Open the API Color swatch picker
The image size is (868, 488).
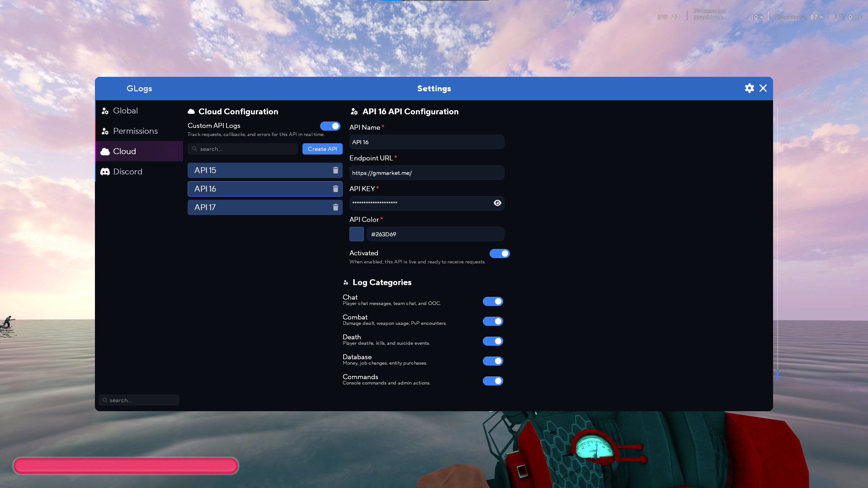tap(357, 234)
